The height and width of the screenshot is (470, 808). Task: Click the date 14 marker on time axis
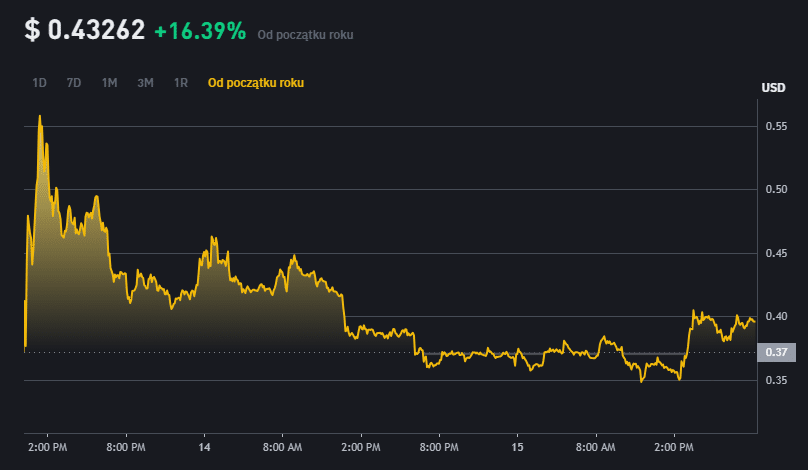[204, 446]
